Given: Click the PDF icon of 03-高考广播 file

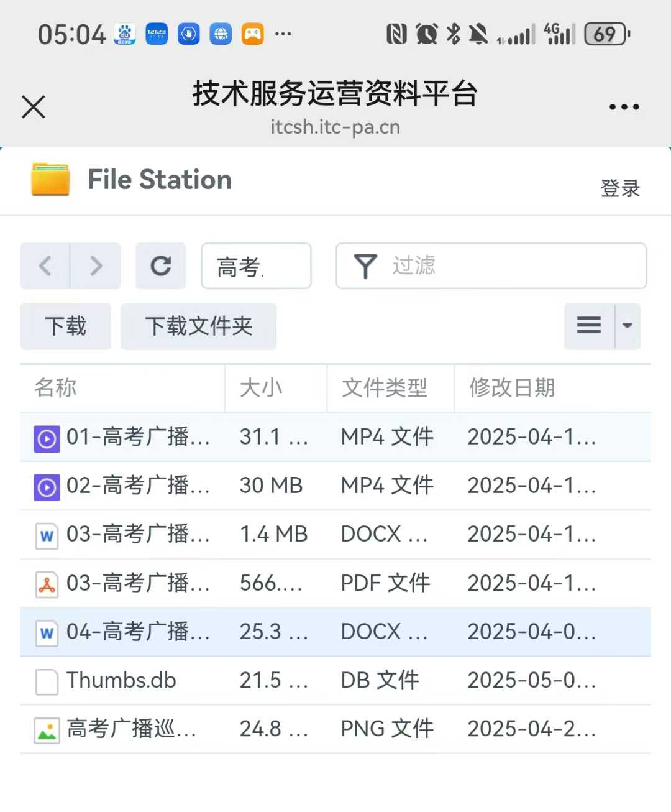Looking at the screenshot, I should 47,584.
